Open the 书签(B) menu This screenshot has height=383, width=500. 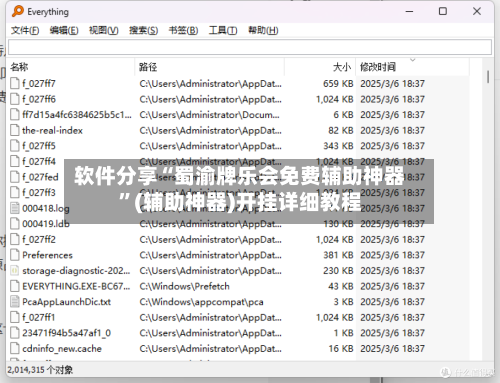tap(183, 30)
